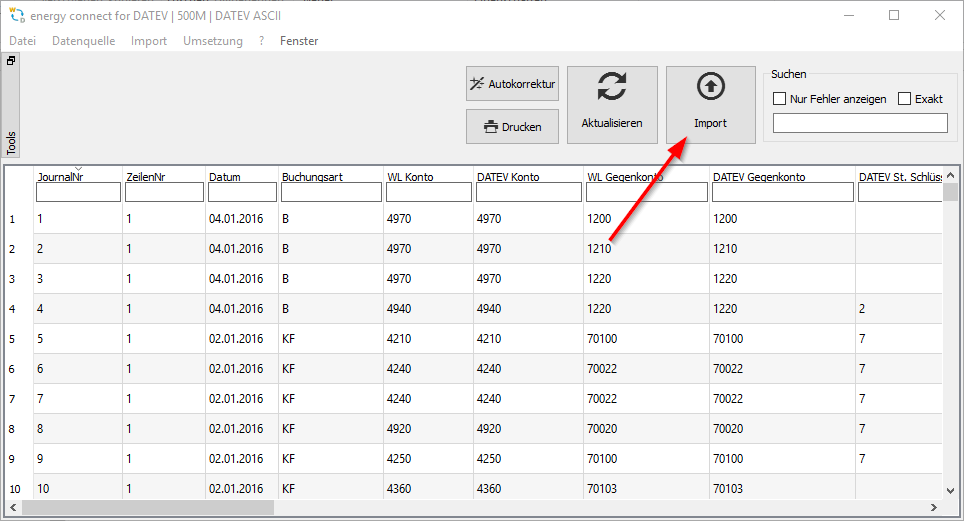Viewport: 964px width, 521px height.
Task: Click the horizontal scrollbar left arrow
Action: (13, 507)
